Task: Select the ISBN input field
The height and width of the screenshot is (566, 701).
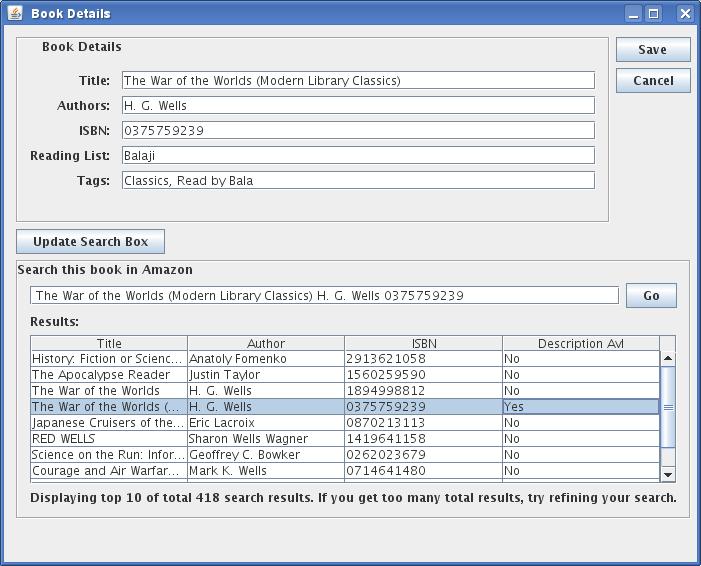Action: (358, 131)
